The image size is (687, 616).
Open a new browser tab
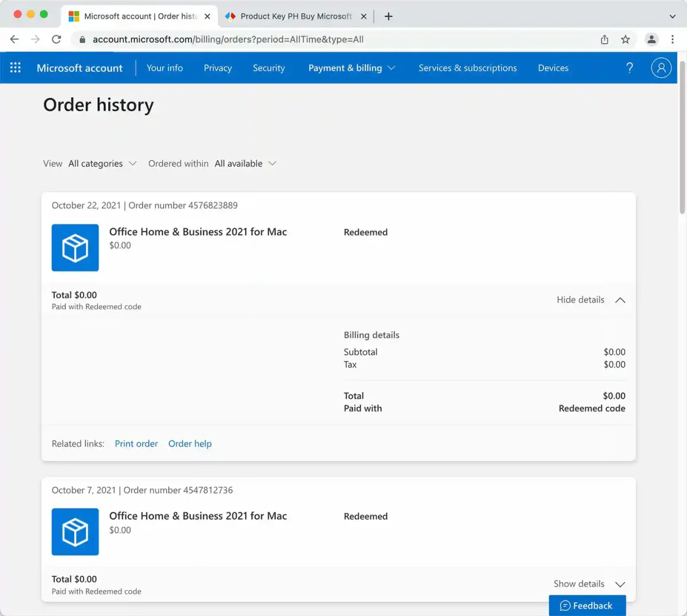pos(388,16)
